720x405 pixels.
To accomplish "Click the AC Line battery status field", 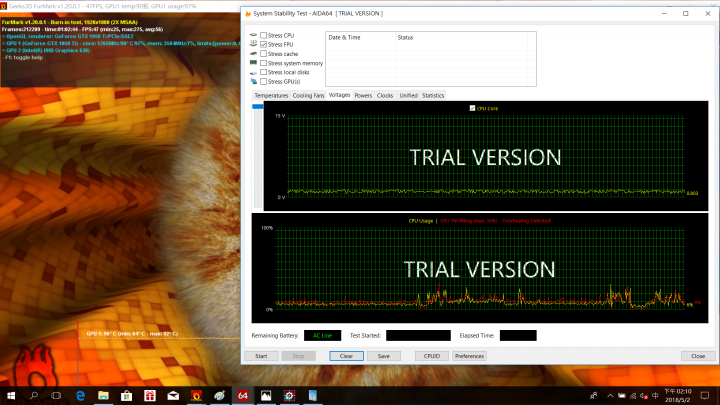I will coord(322,336).
